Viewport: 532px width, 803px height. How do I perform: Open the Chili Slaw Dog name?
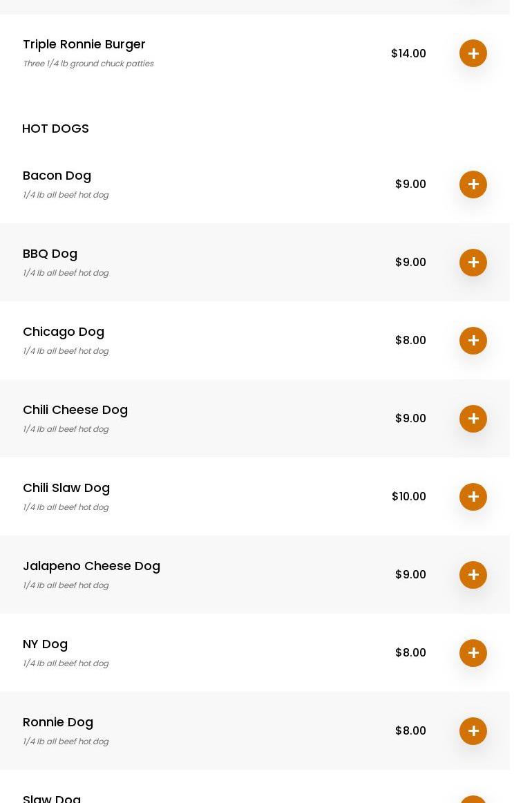pyautogui.click(x=66, y=488)
